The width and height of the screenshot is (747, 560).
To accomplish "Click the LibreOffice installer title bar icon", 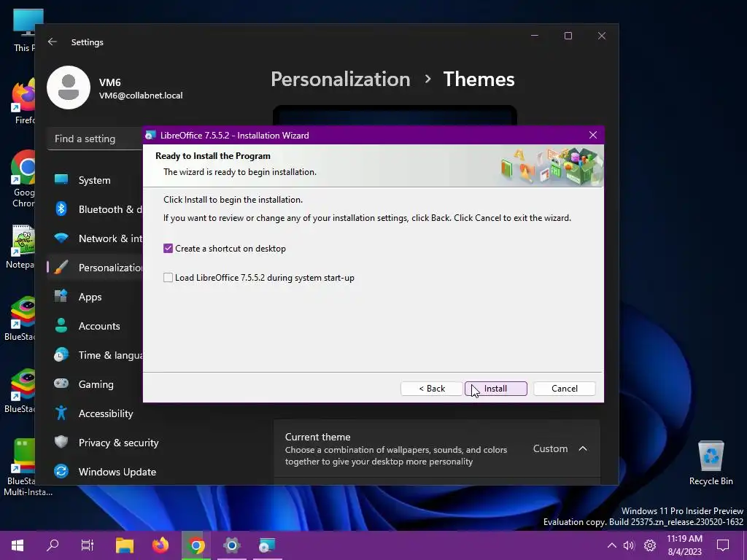I will 150,135.
